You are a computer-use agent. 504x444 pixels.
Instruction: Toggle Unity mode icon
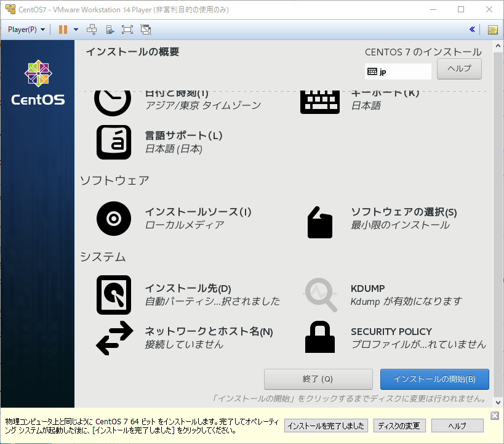coord(146,30)
